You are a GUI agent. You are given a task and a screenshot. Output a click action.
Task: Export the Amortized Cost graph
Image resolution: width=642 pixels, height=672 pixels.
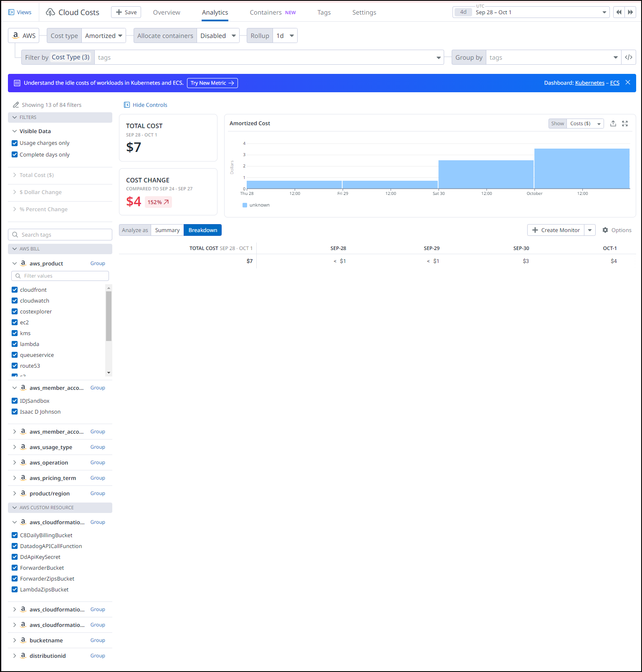[613, 124]
